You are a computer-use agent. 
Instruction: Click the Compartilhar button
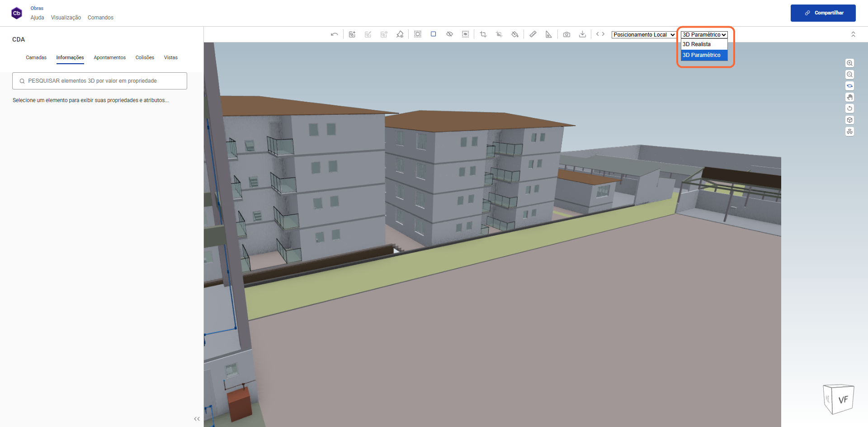(x=823, y=13)
